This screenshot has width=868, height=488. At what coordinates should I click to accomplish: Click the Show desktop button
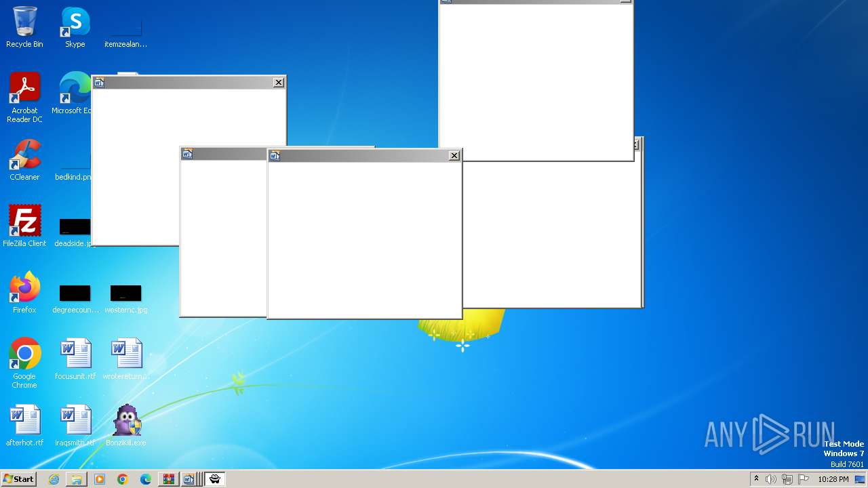(861, 479)
